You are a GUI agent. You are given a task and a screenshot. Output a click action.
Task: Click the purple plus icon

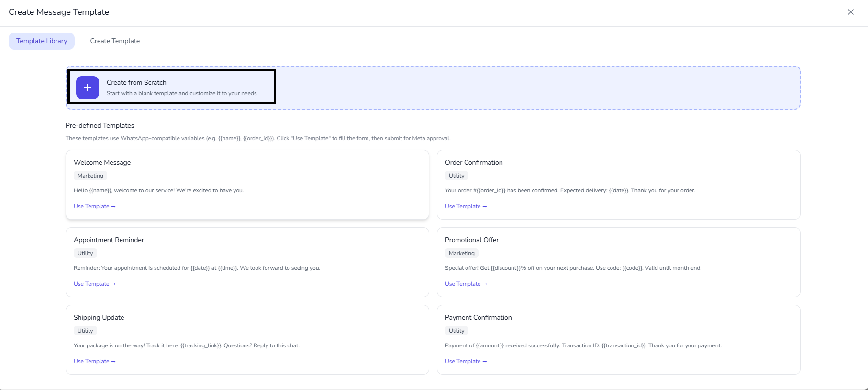coord(88,88)
